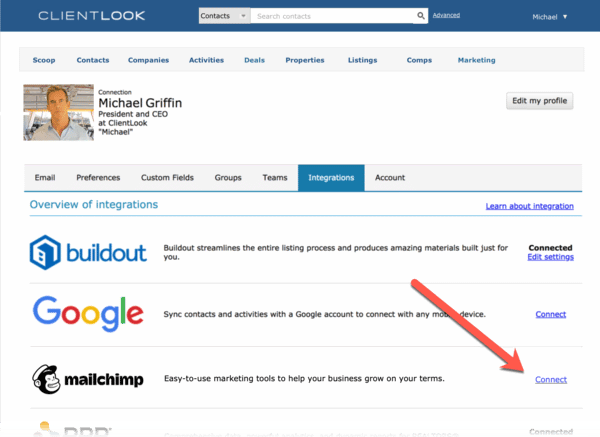Viewport: 600px width, 437px height.
Task: Click the ClientLook logo
Action: [x=91, y=16]
